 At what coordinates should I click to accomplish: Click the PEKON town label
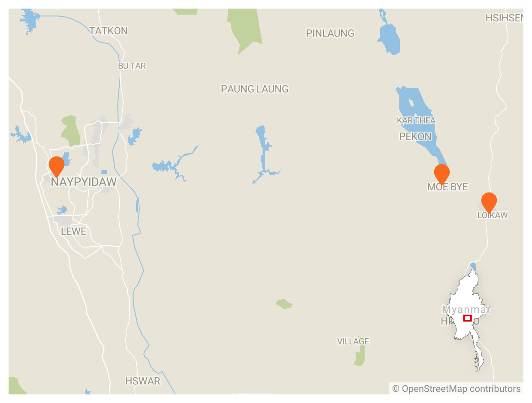415,136
